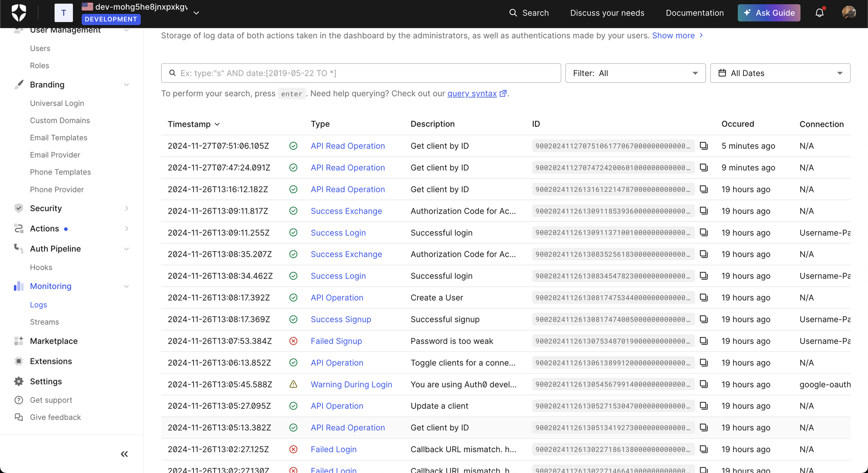Click the Warning During Login alert icon
This screenshot has width=868, height=473.
294,384
